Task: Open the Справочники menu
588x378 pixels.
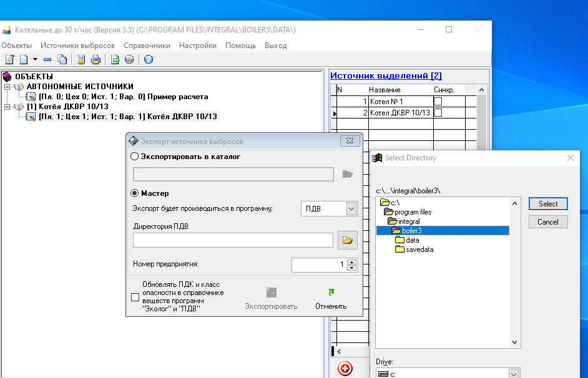Action: coord(147,46)
